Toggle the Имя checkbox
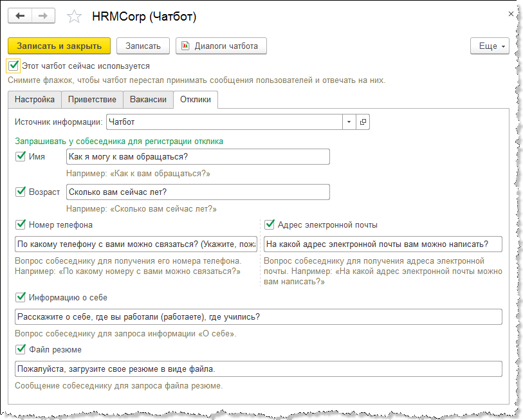 [21, 156]
